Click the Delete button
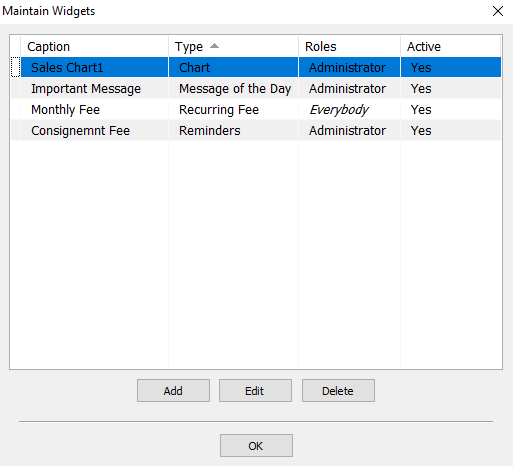 (x=338, y=390)
